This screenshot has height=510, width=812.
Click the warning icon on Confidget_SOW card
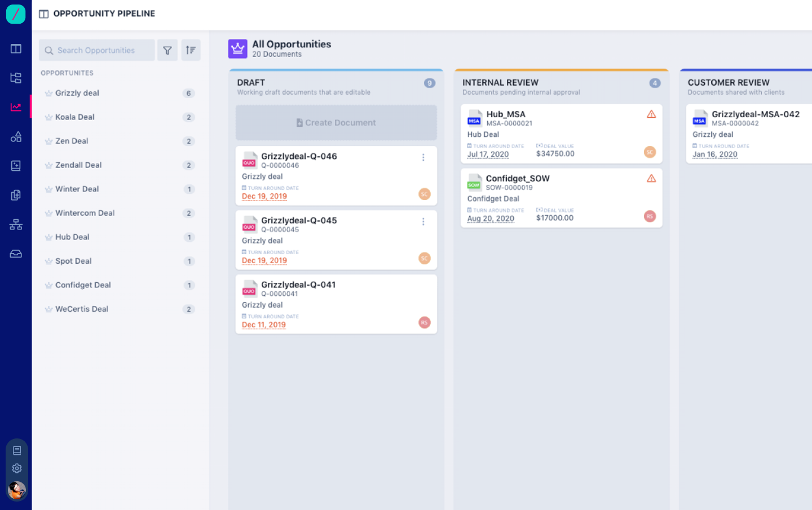(651, 179)
